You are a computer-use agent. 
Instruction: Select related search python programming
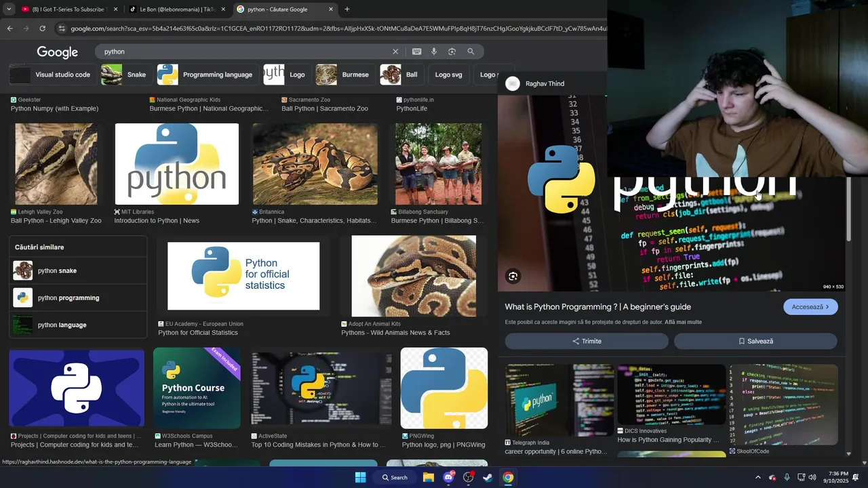[x=78, y=298]
